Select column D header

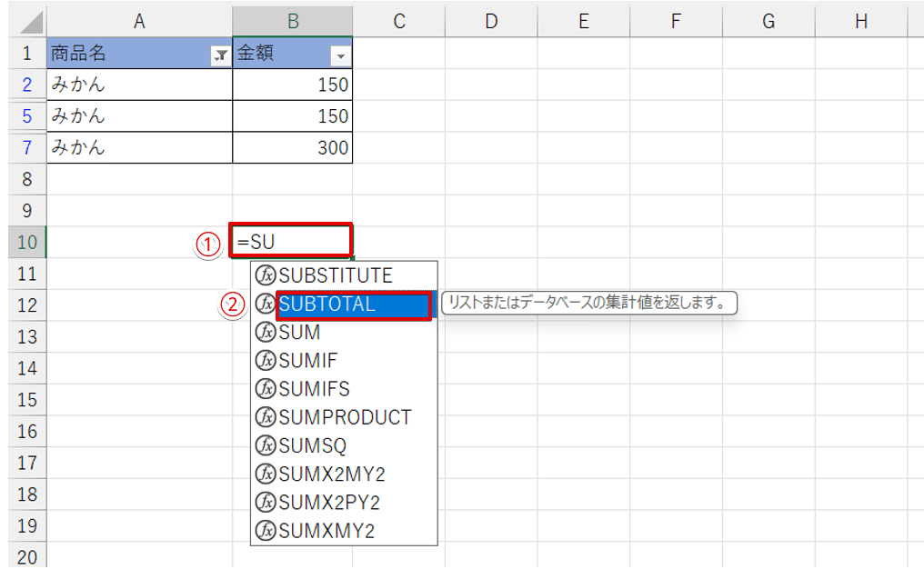click(491, 22)
